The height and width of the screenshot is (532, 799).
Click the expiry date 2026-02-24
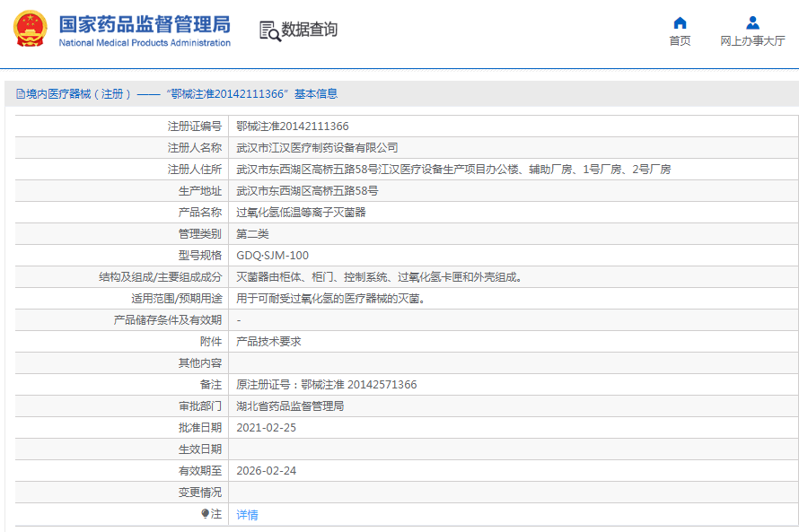coord(266,471)
